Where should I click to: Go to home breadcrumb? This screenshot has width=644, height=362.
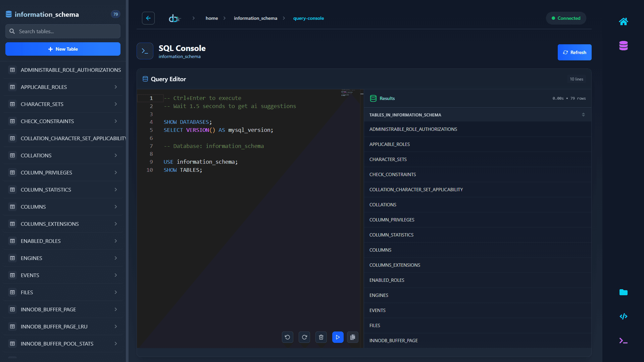[x=212, y=18]
